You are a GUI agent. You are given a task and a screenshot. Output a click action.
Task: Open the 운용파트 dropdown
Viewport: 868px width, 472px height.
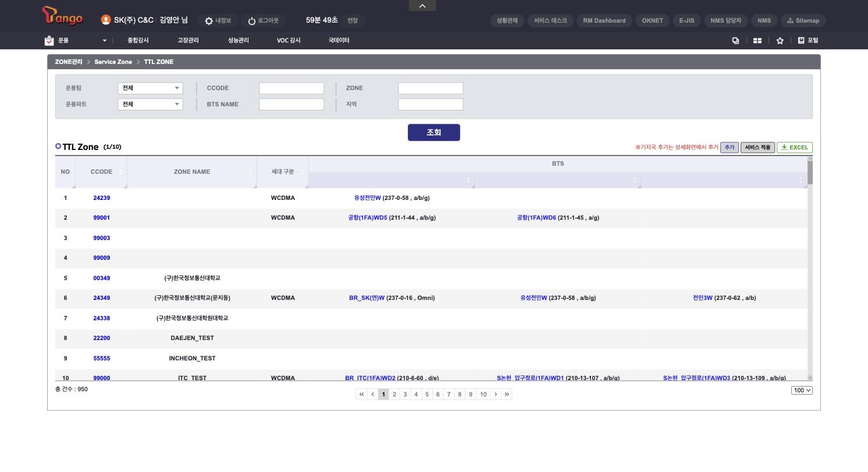coord(150,105)
